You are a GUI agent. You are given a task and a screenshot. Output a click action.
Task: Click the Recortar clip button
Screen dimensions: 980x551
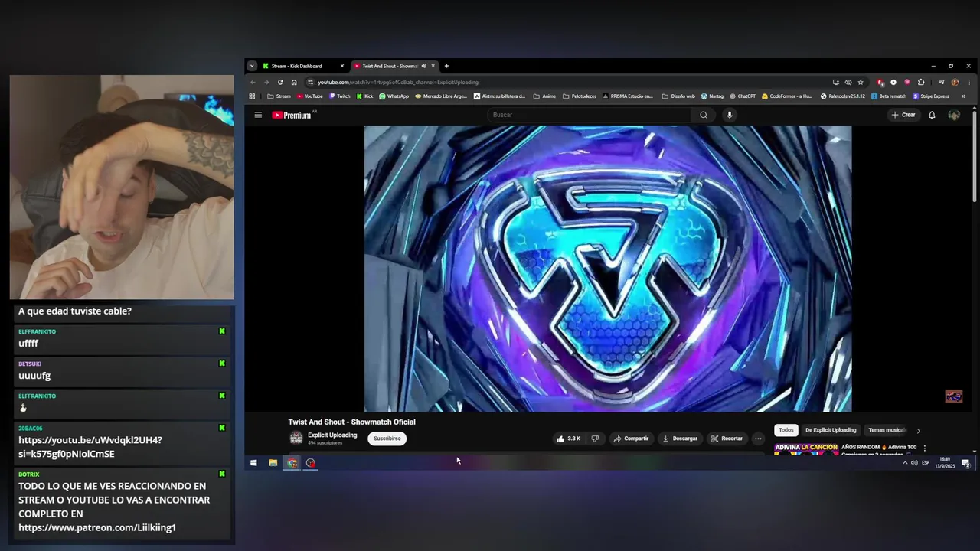tap(727, 439)
